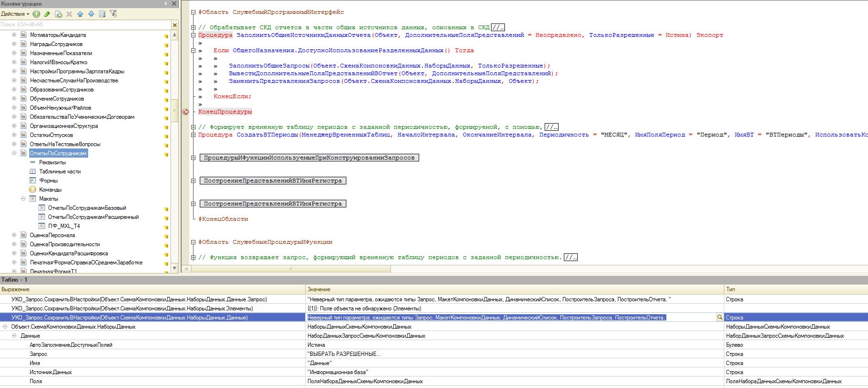Collapse the Данные row in Табло
The height and width of the screenshot is (388, 868).
14,336
